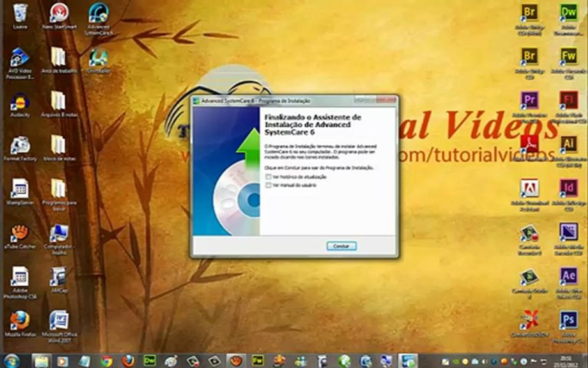Viewport: 588px width, 368px height.
Task: Open the Lixeira recycle bin icon
Action: click(x=20, y=16)
